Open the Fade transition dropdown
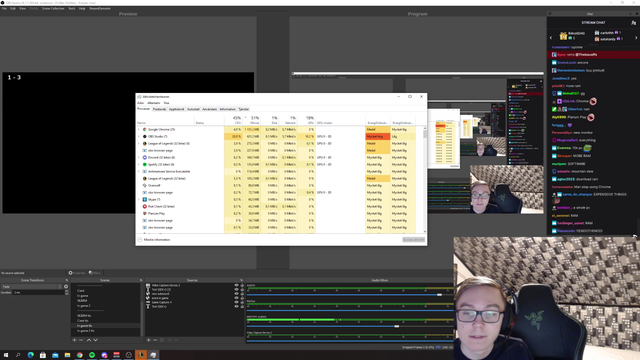Viewport: 640px width, 360px height. tap(31, 287)
